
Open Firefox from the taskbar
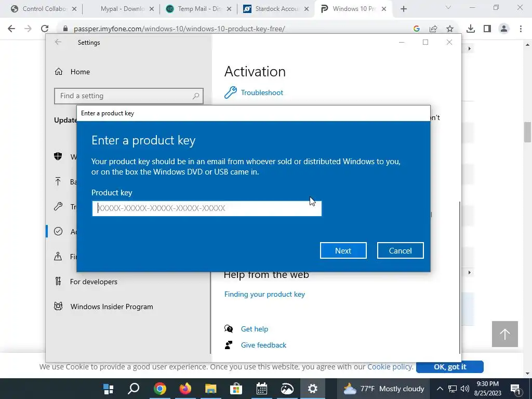coord(185,389)
